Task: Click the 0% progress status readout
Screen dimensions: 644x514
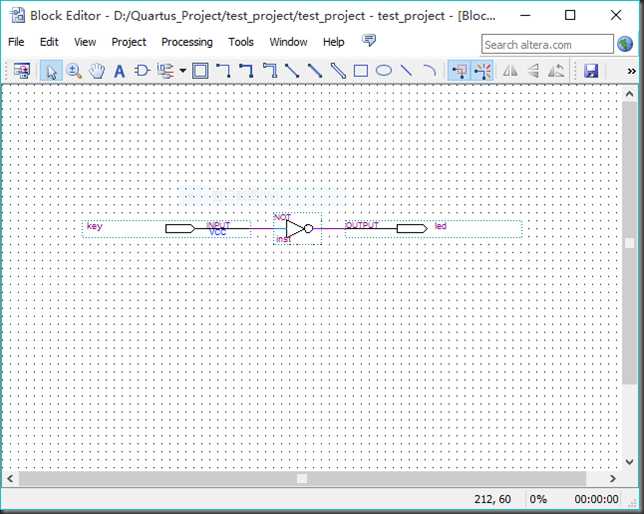Action: 538,499
